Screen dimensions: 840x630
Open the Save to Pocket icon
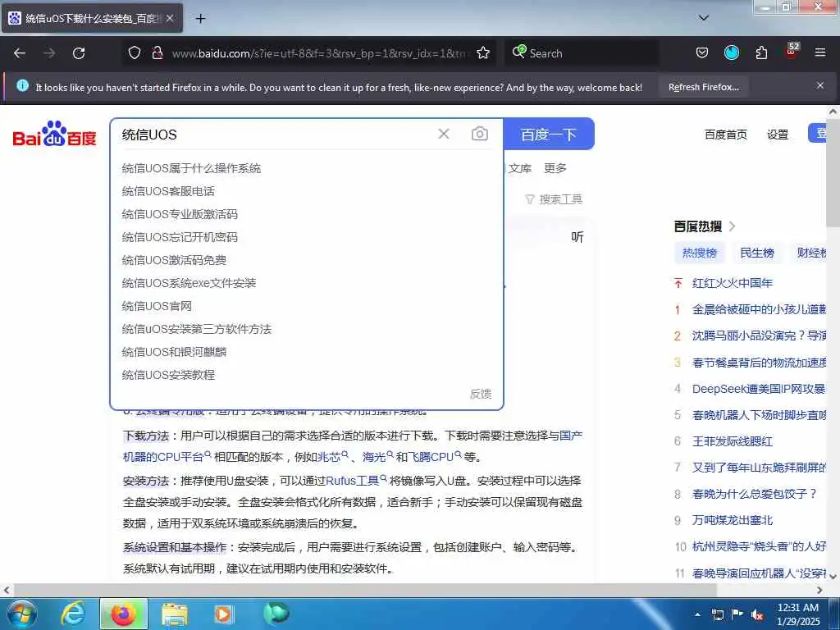(x=702, y=52)
